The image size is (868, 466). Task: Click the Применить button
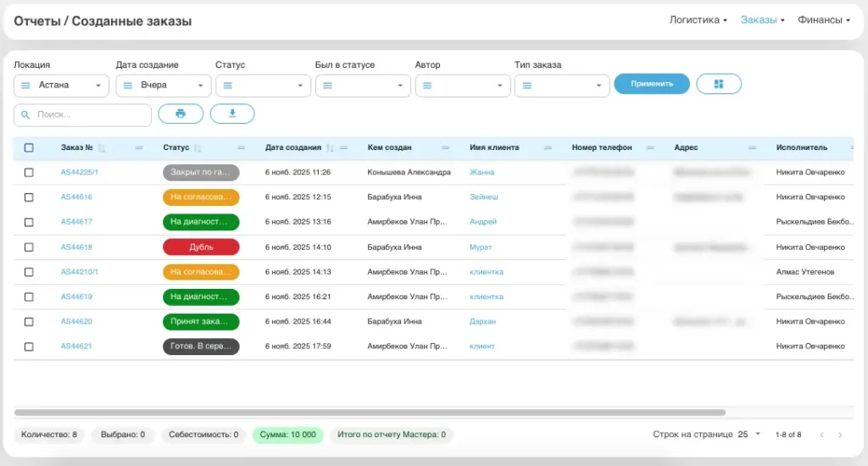coord(652,84)
